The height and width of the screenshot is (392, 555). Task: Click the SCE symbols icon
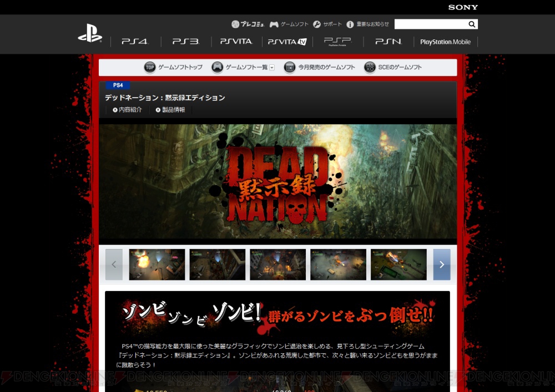(370, 67)
